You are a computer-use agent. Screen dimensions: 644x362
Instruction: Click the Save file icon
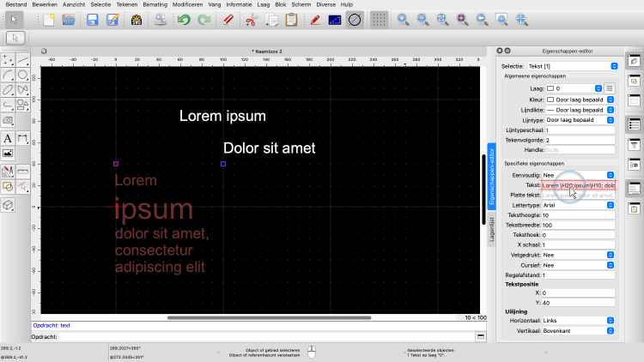[x=92, y=19]
